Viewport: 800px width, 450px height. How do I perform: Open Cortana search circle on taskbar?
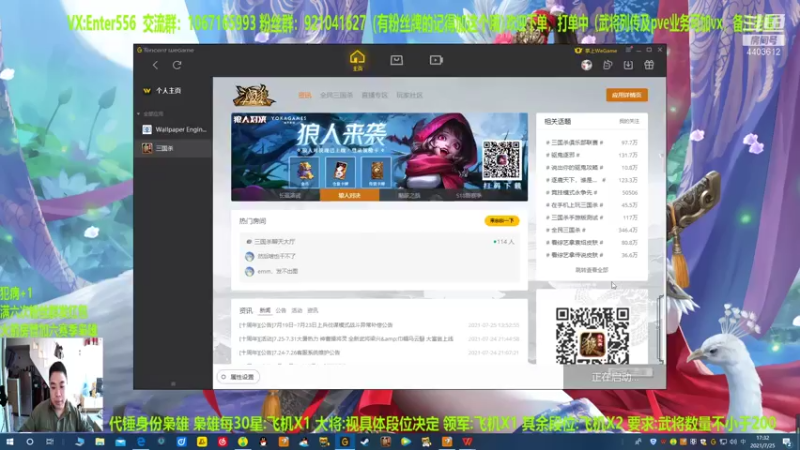pos(30,442)
